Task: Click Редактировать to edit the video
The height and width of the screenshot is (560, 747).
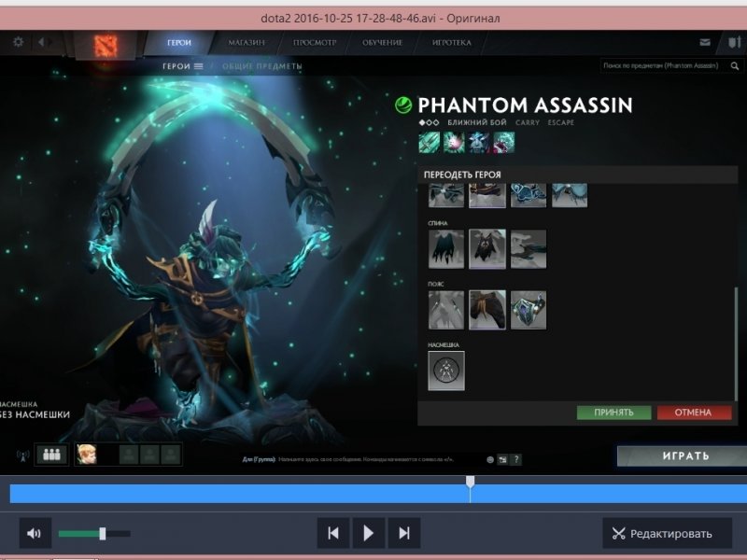Action: (x=667, y=533)
